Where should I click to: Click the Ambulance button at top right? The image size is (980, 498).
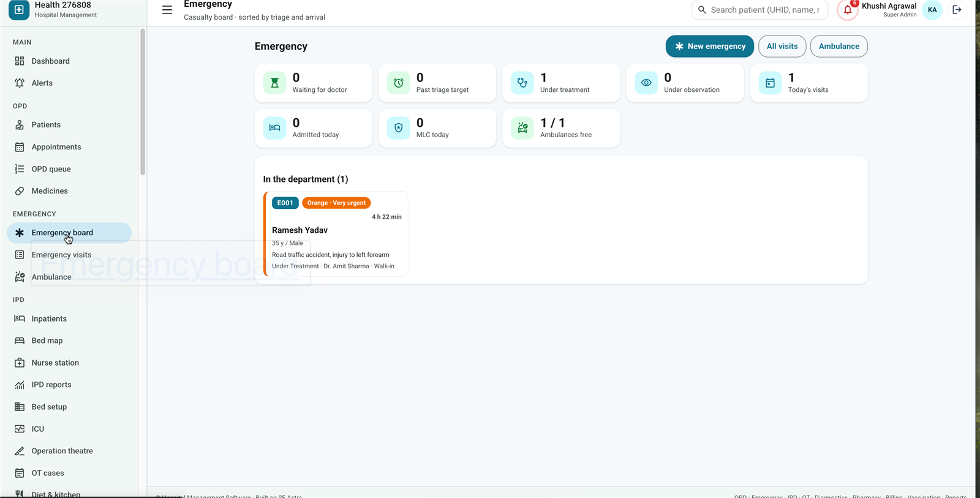point(839,47)
